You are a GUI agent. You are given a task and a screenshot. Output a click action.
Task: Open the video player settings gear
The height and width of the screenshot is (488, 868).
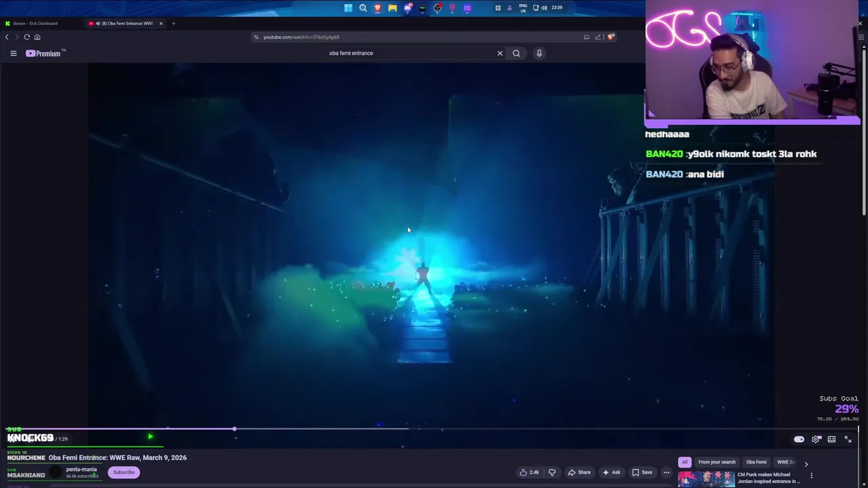click(x=816, y=439)
